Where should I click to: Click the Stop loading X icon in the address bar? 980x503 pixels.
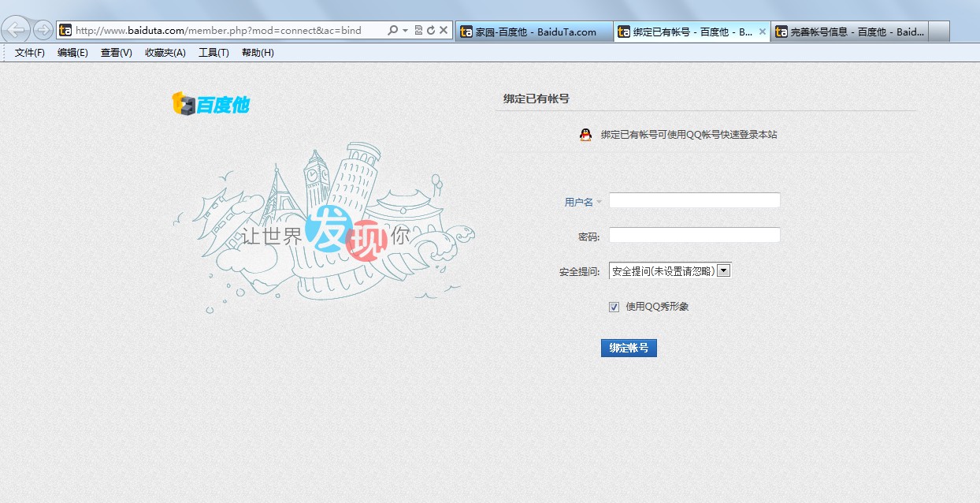pyautogui.click(x=444, y=31)
